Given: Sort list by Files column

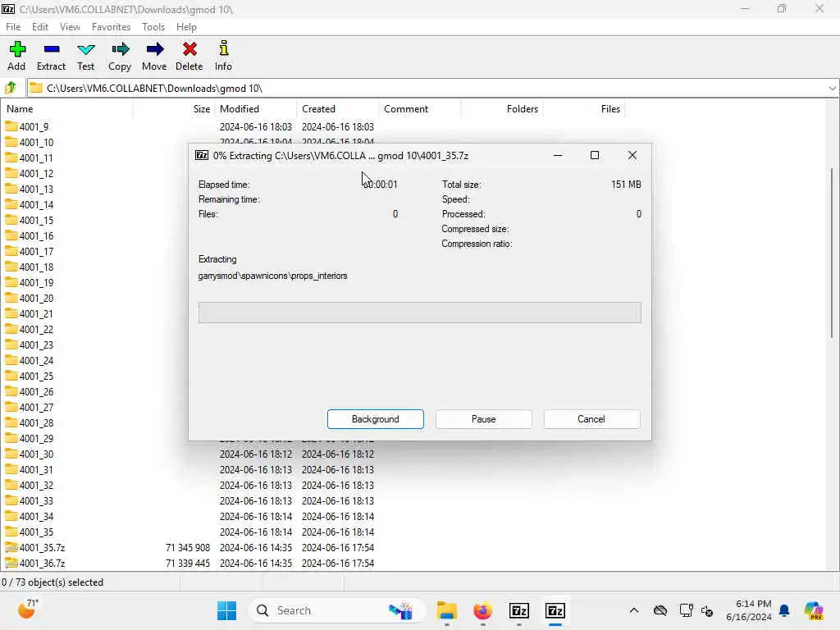Looking at the screenshot, I should (584, 109).
